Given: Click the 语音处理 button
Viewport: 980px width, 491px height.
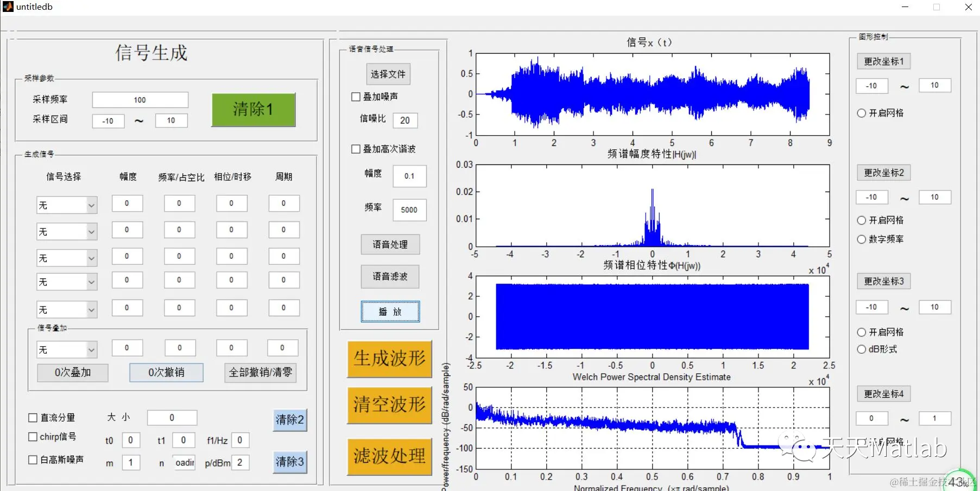Looking at the screenshot, I should click(x=390, y=245).
